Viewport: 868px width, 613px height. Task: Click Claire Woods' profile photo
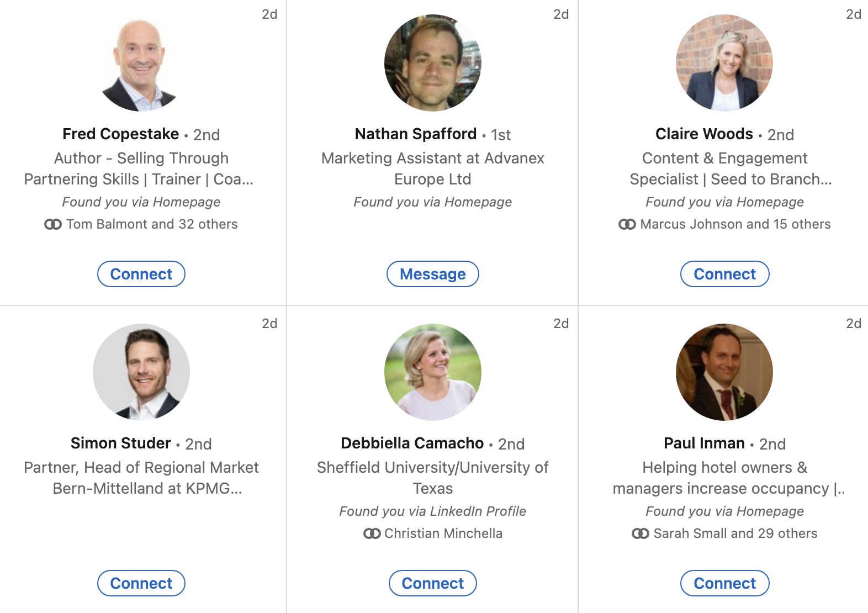[x=724, y=63]
